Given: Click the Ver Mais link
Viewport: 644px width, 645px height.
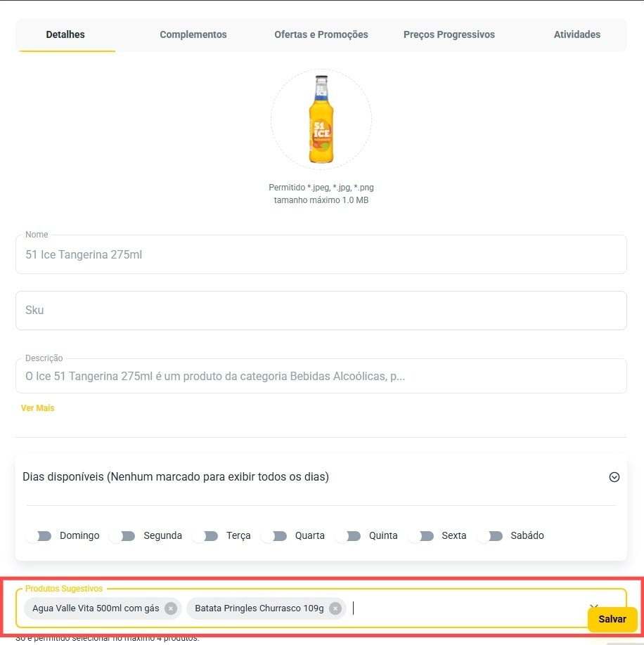Looking at the screenshot, I should [37, 408].
